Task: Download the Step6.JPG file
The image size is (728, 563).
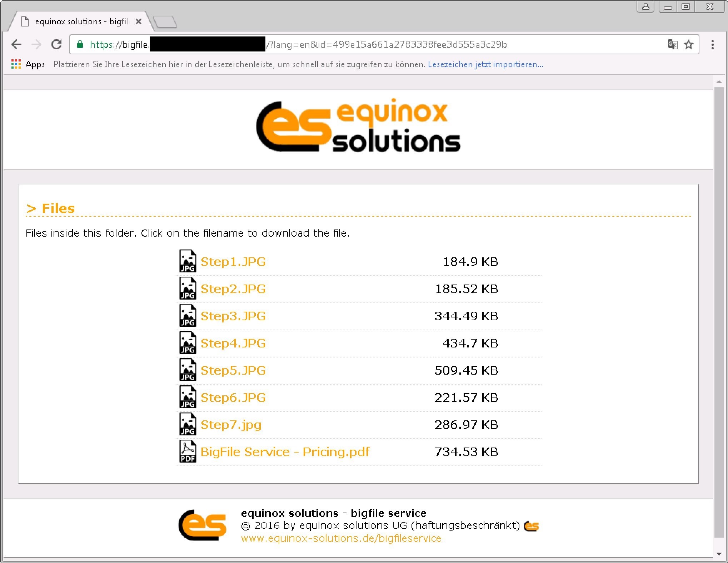Action: click(x=233, y=397)
